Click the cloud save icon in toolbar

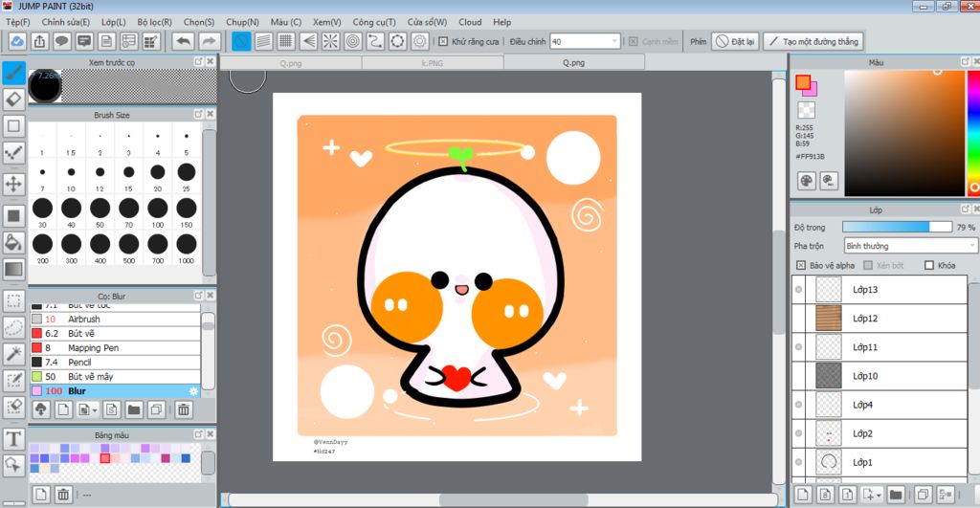[x=17, y=42]
